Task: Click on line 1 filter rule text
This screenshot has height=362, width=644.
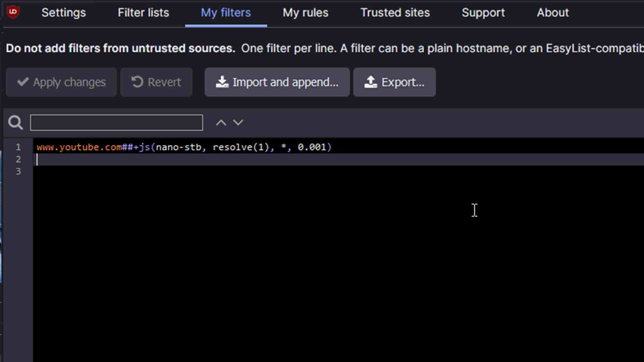Action: coord(184,147)
